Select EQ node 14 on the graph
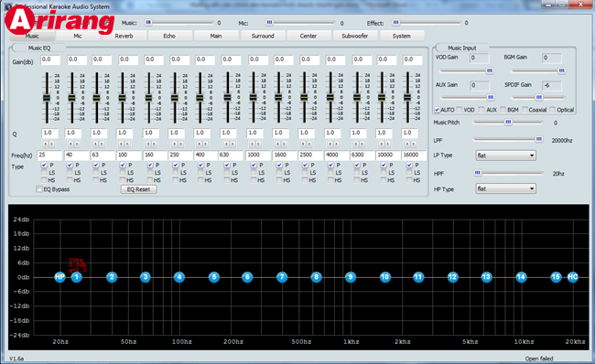The image size is (595, 364). [x=521, y=277]
